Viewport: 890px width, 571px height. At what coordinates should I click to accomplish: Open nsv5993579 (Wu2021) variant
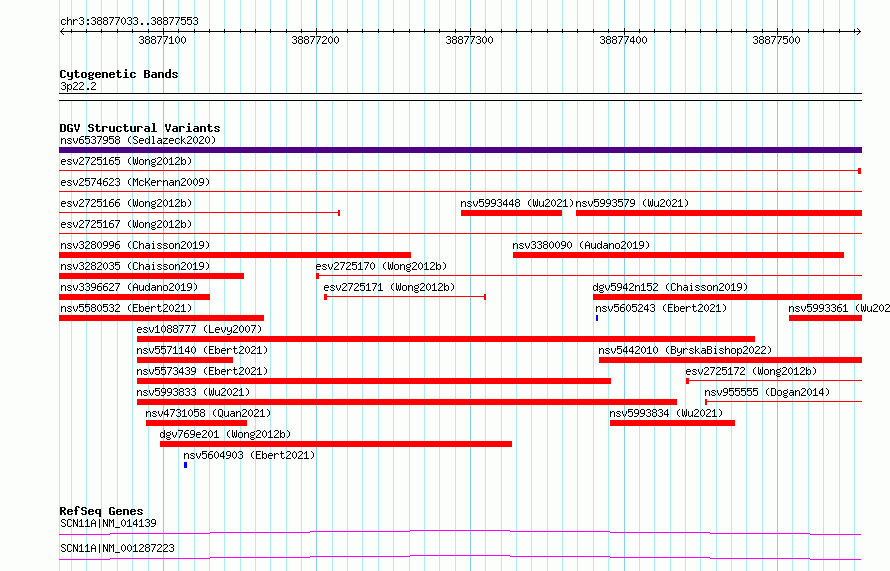click(632, 203)
